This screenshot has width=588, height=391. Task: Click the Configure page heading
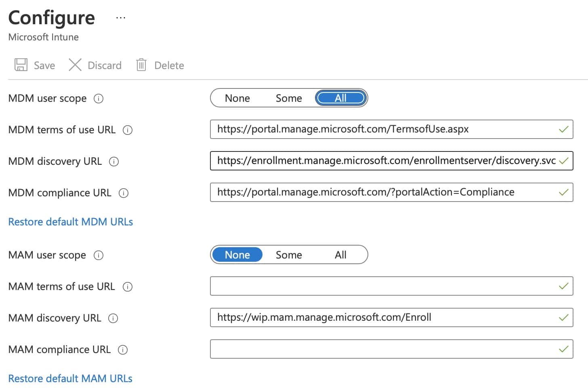click(52, 18)
